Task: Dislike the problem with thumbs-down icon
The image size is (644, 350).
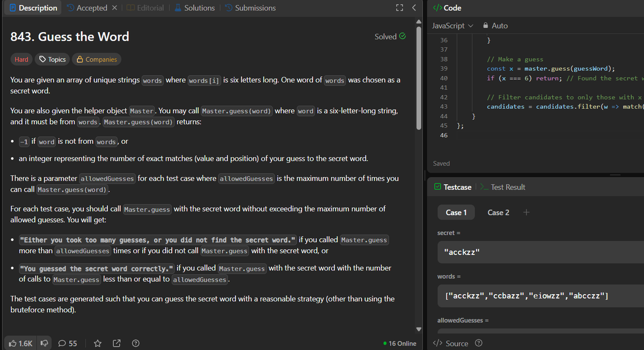Action: (45, 343)
